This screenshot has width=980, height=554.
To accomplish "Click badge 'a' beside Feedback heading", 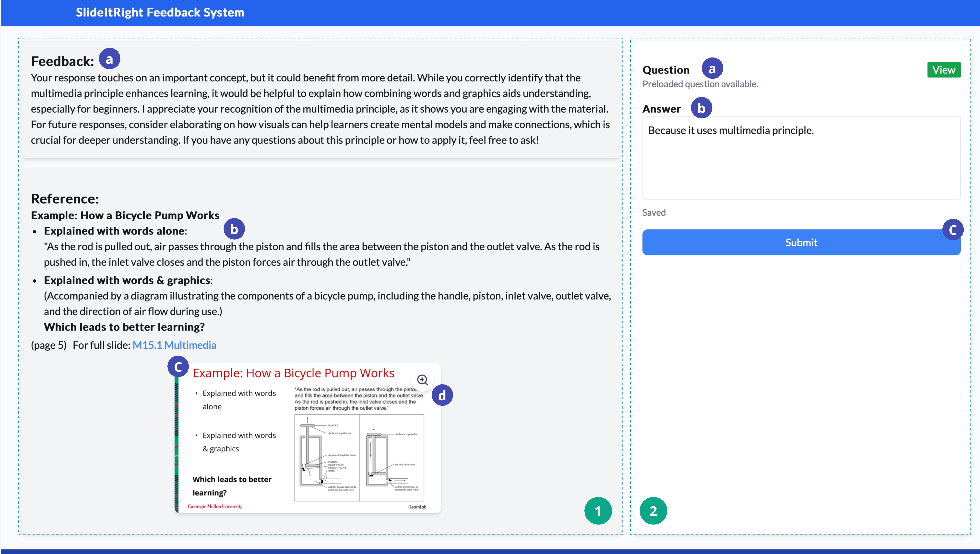I will pos(110,59).
